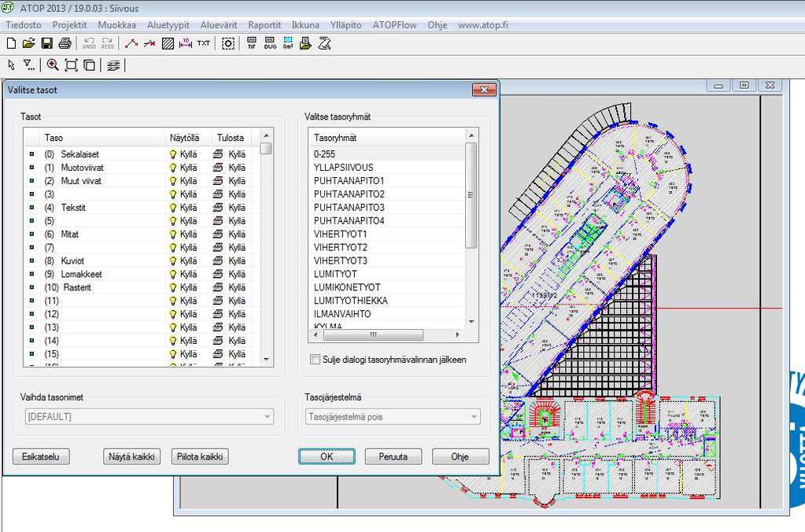This screenshot has width=805, height=532.
Task: Click the TIF raster icon
Action: pyautogui.click(x=252, y=43)
